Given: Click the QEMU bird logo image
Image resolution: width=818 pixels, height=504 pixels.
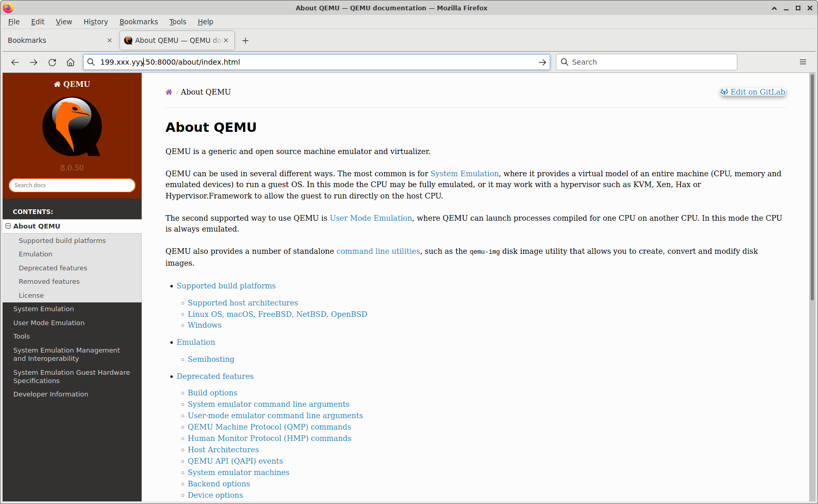Looking at the screenshot, I should pyautogui.click(x=72, y=127).
